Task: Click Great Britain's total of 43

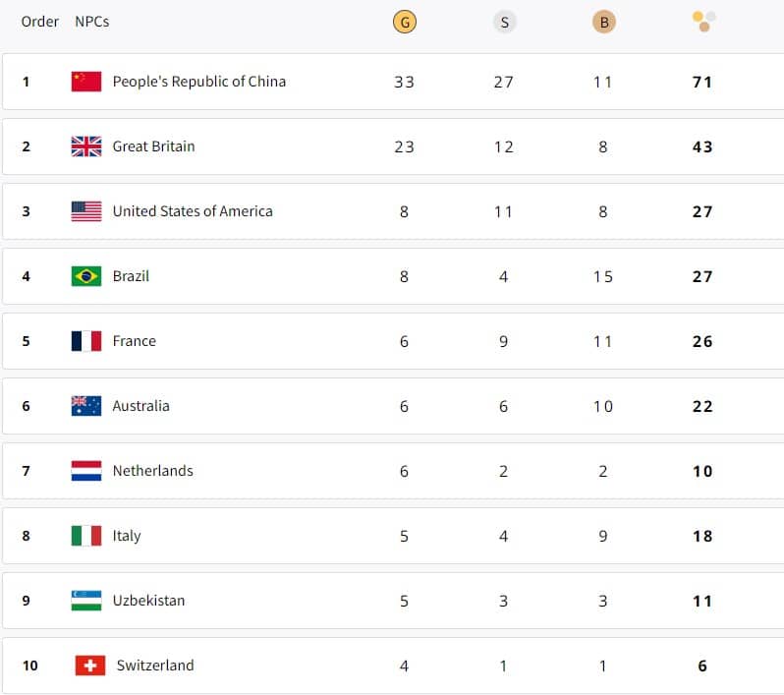Action: tap(701, 146)
